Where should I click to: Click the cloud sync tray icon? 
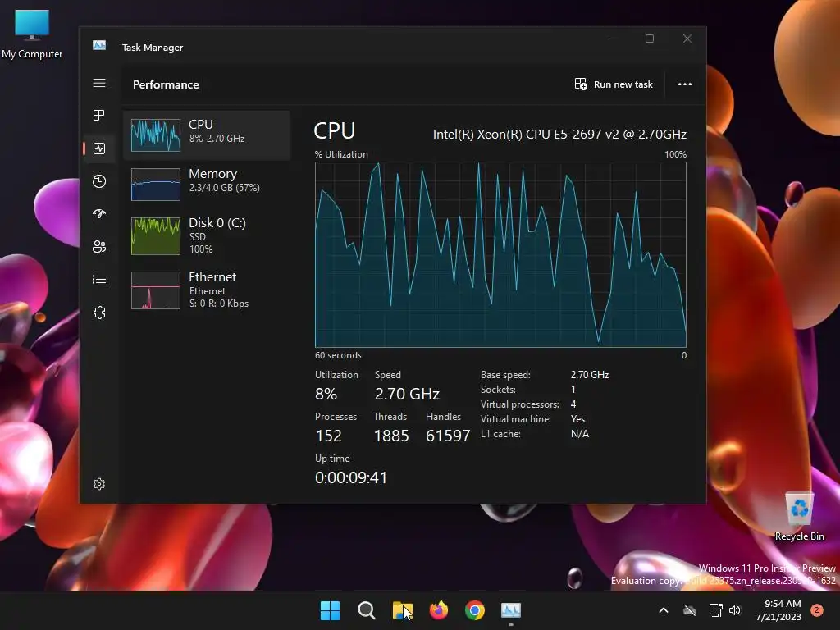(x=690, y=610)
